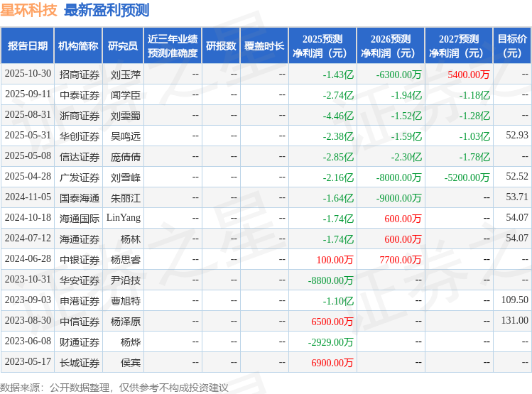Click the 数据来源 footnote text
The width and height of the screenshot is (532, 394).
(114, 388)
